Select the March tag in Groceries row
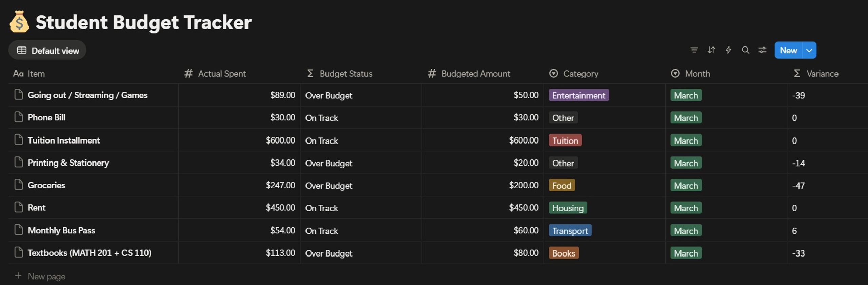This screenshot has width=868, height=285. [x=686, y=185]
